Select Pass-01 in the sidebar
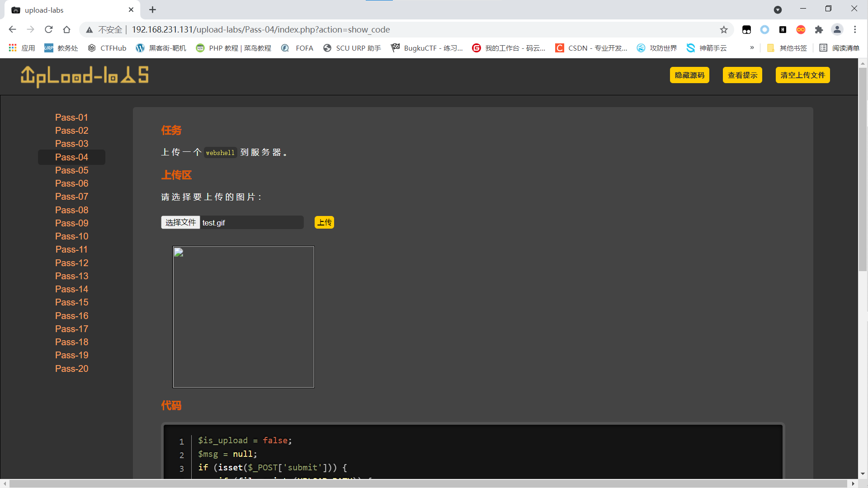Image resolution: width=868 pixels, height=488 pixels. pyautogui.click(x=71, y=117)
